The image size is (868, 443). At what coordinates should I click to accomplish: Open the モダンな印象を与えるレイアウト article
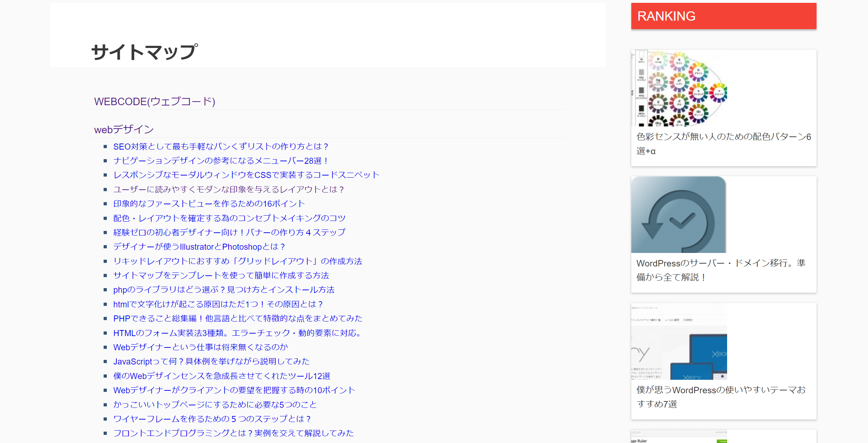coord(228,189)
